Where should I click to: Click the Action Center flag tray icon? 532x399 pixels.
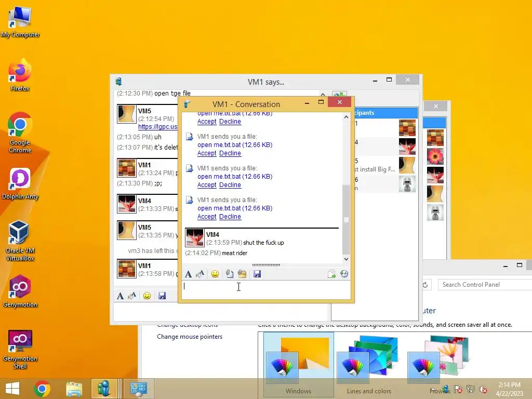point(458,389)
